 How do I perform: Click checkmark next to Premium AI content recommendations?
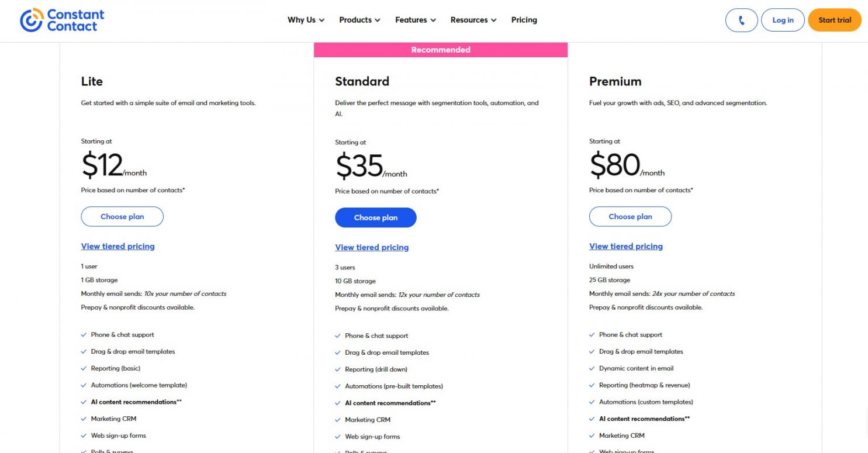tap(592, 419)
